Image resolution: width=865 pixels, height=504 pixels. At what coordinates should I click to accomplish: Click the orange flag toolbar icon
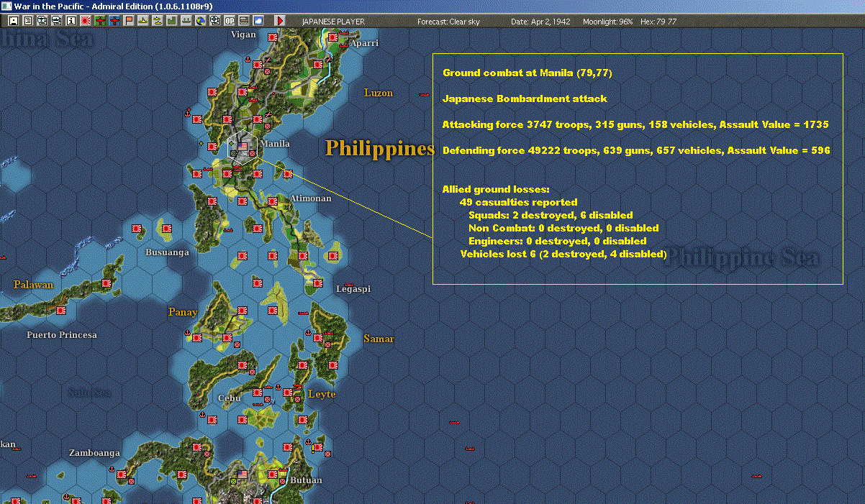tap(129, 22)
